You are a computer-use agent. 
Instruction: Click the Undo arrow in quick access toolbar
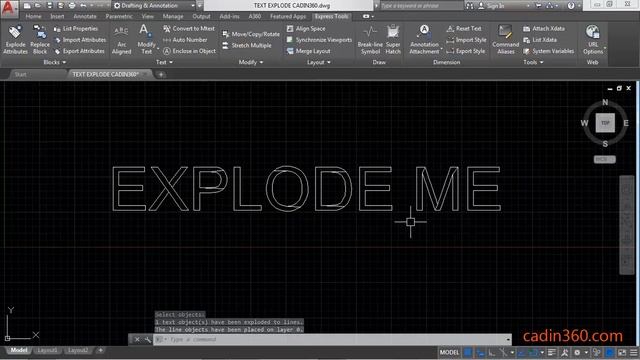83,6
